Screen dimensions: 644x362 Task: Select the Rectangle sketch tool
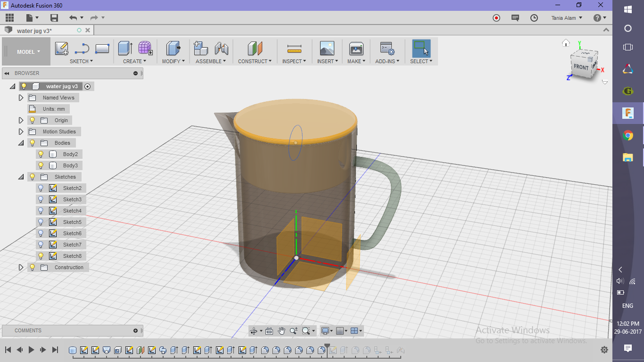click(102, 49)
